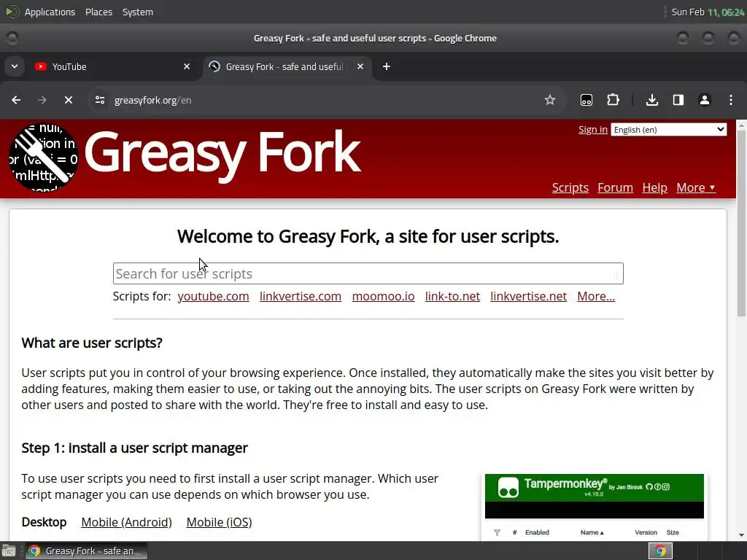Click the show desktop icon in bottom panel
Viewport: 747px width, 560px height.
(x=9, y=551)
